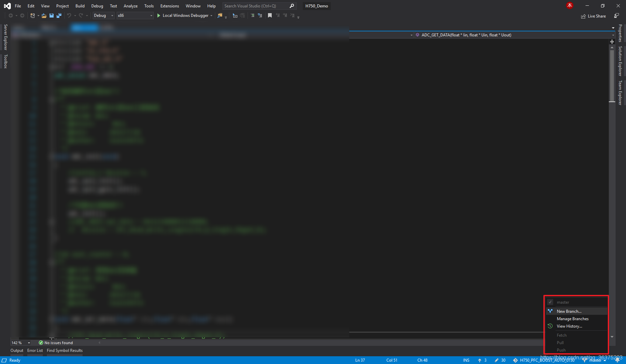Open the Find Symbol Results tab
This screenshot has width=626, height=364.
pos(65,351)
